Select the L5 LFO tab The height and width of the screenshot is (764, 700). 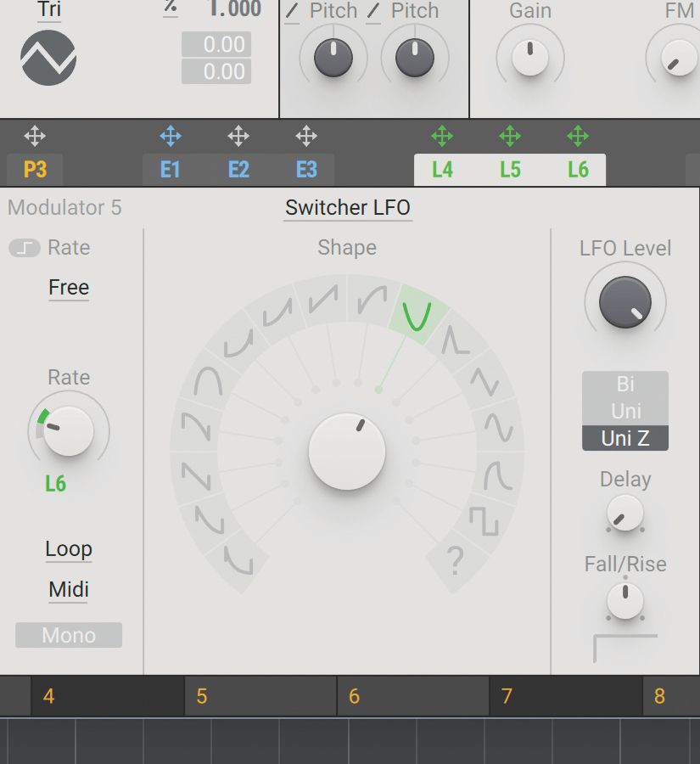[x=511, y=169]
